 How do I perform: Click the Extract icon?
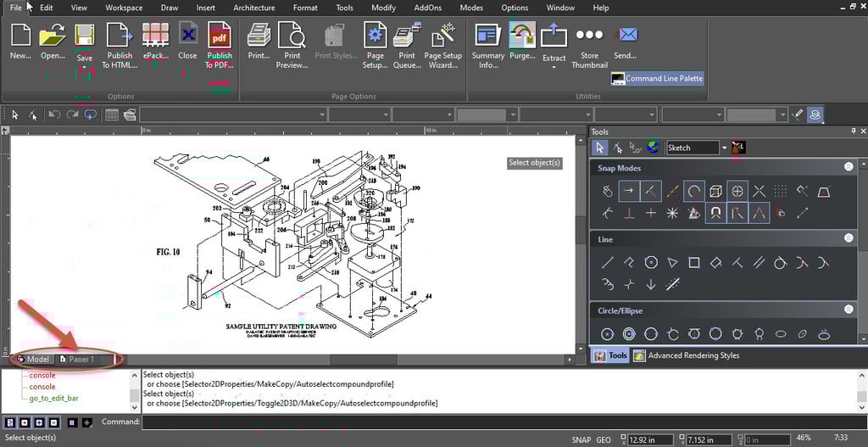[x=554, y=36]
